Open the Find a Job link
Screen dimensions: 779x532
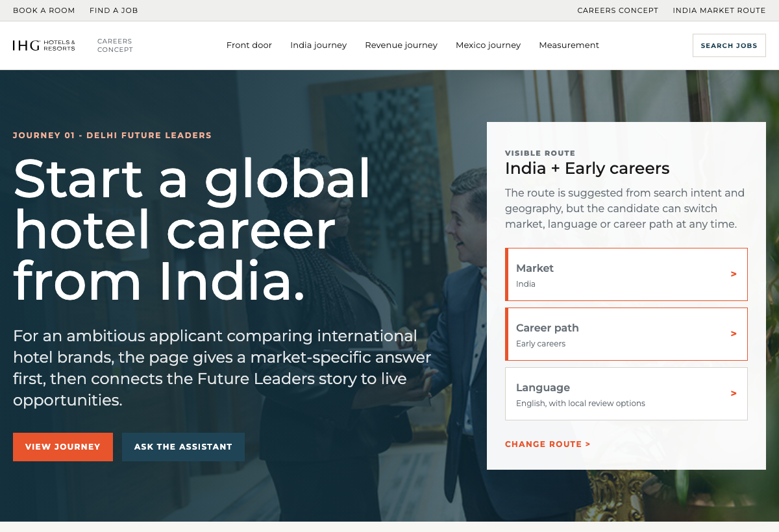point(114,10)
